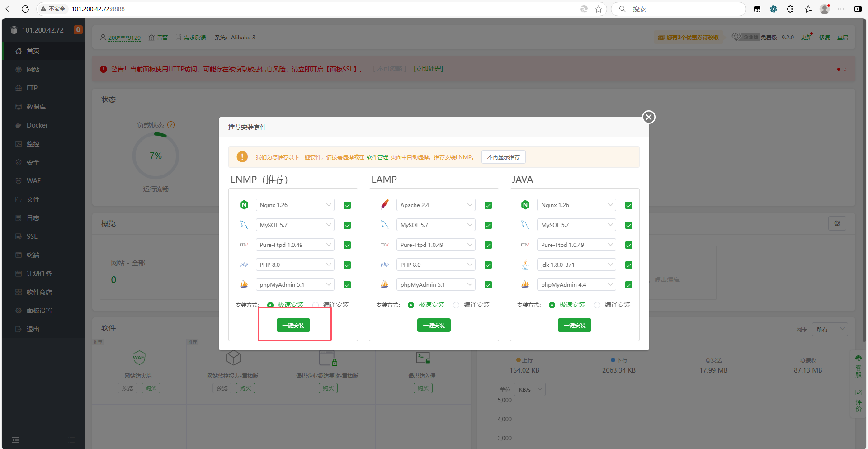Expand the jdk 1.8.0_371 dropdown

tap(576, 265)
